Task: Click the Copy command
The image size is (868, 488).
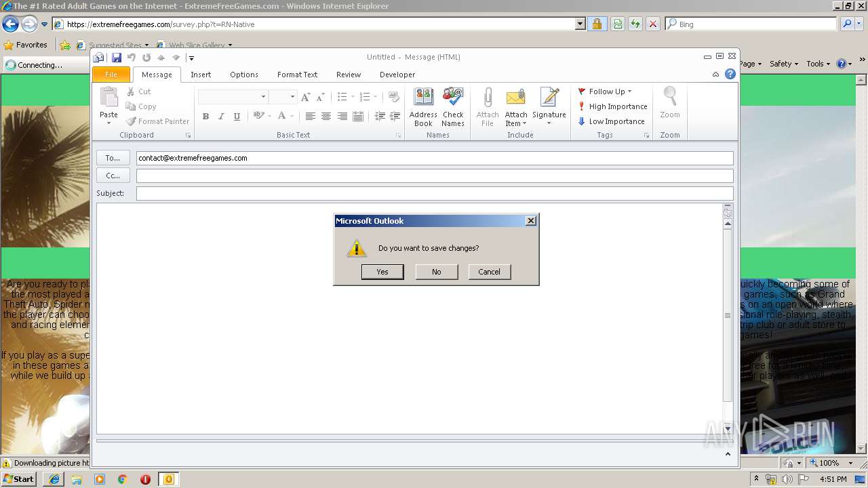Action: tap(141, 106)
